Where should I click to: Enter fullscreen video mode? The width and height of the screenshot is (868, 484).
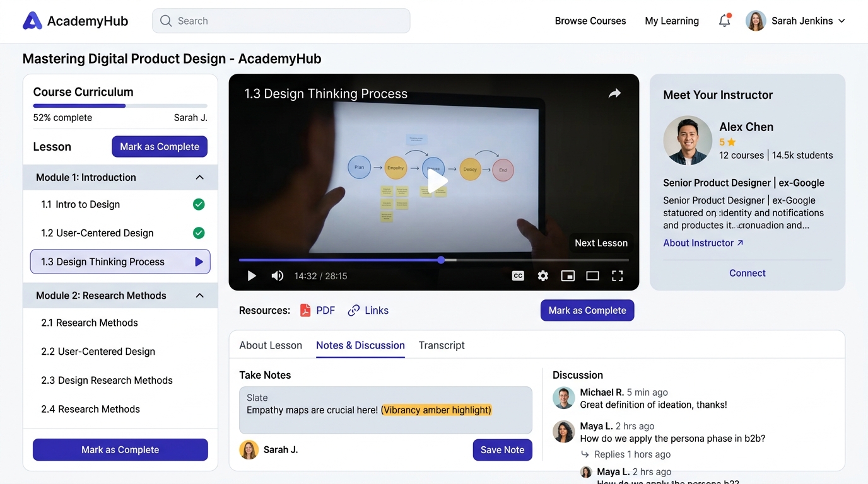pyautogui.click(x=618, y=275)
